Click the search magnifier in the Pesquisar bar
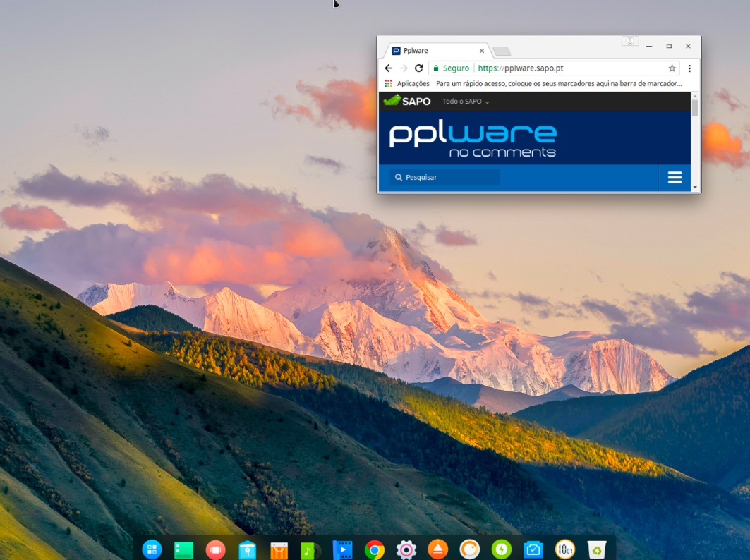The image size is (750, 560). coord(397,177)
